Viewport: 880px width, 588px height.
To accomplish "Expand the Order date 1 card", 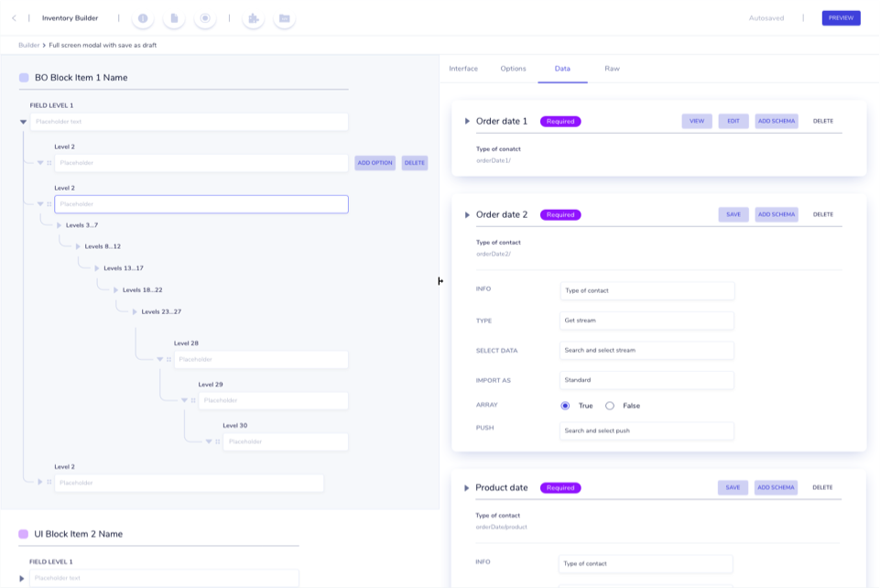I will (x=467, y=121).
